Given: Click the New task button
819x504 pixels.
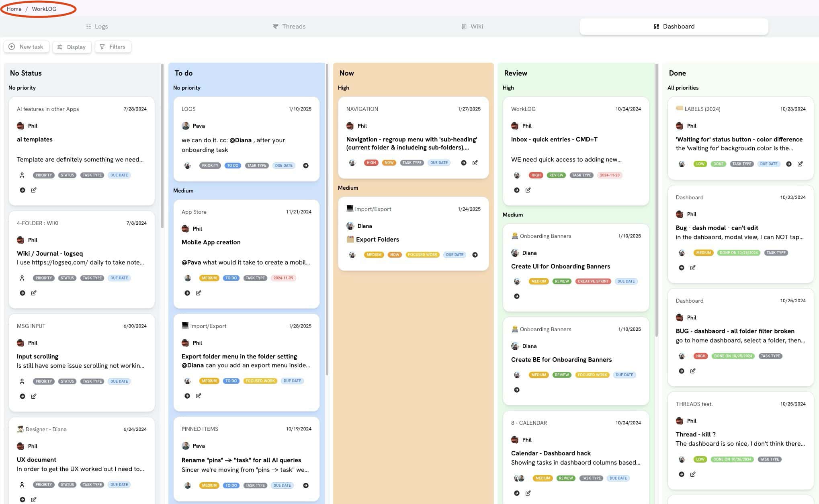Looking at the screenshot, I should pos(27,47).
